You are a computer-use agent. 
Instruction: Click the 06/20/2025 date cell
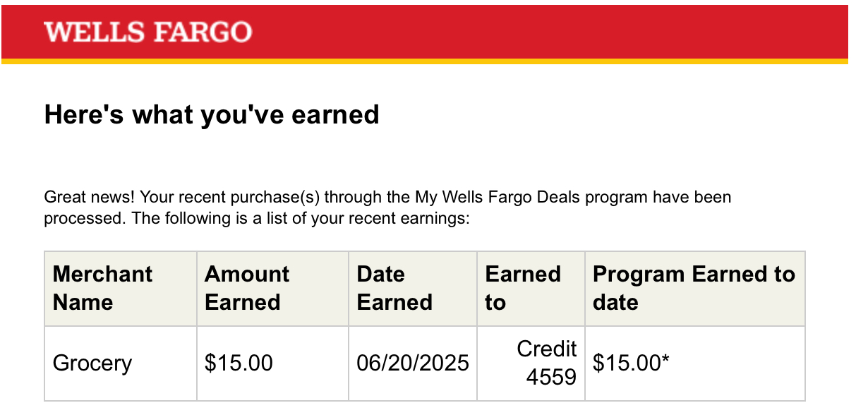413,363
